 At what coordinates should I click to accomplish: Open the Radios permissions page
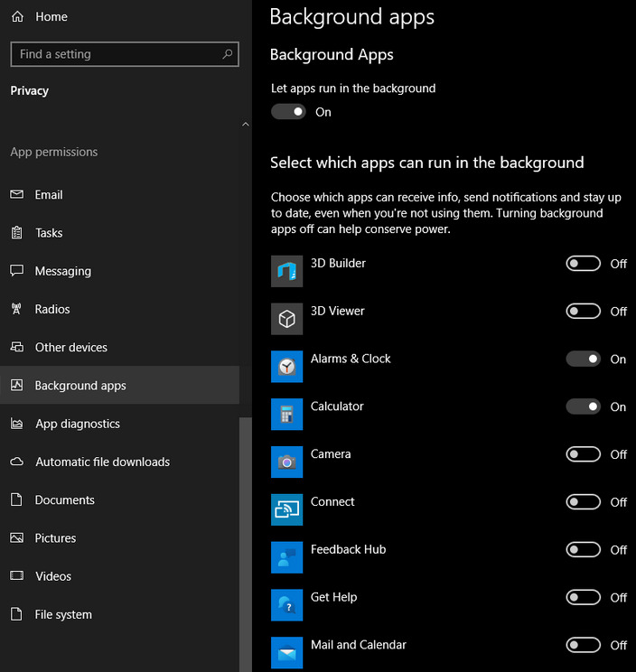(119, 309)
